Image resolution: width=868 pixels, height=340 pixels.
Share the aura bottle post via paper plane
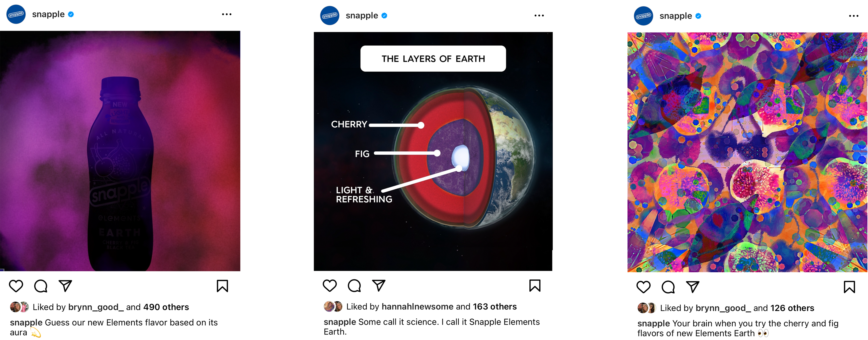click(65, 286)
